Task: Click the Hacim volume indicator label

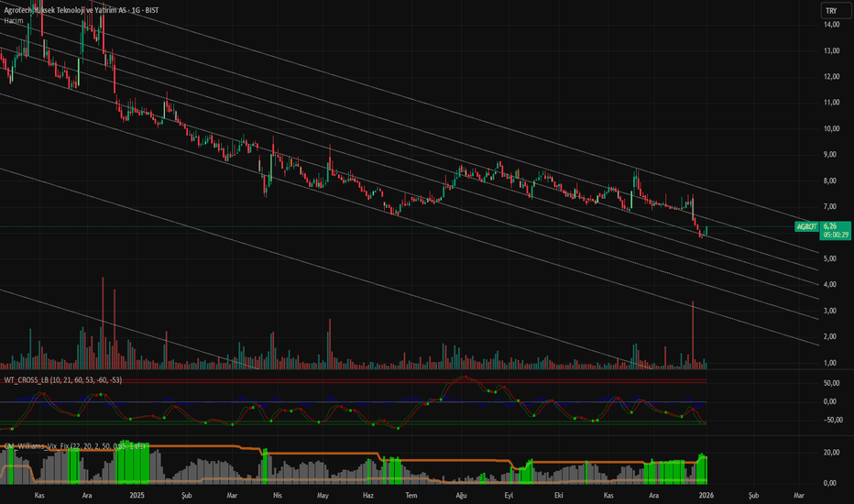Action: [x=13, y=20]
